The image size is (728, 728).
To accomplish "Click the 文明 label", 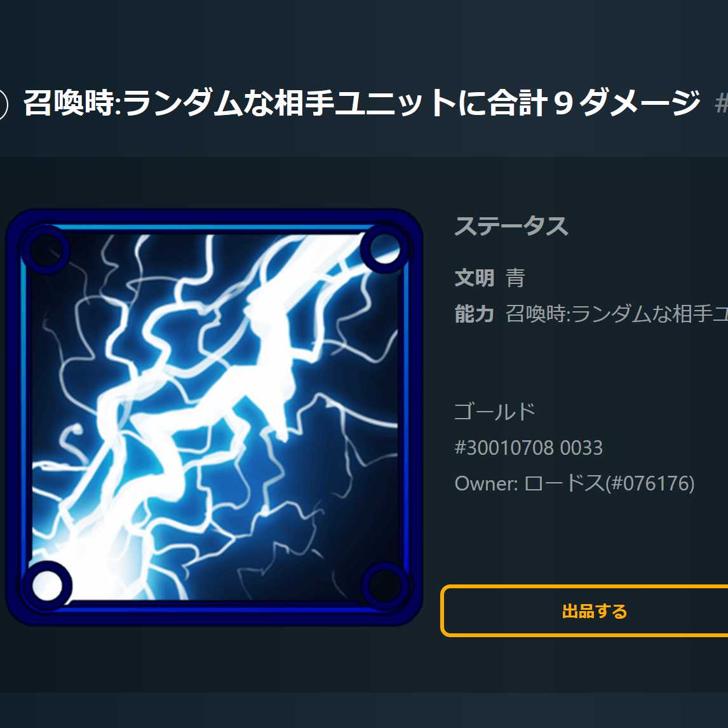I will point(474,278).
